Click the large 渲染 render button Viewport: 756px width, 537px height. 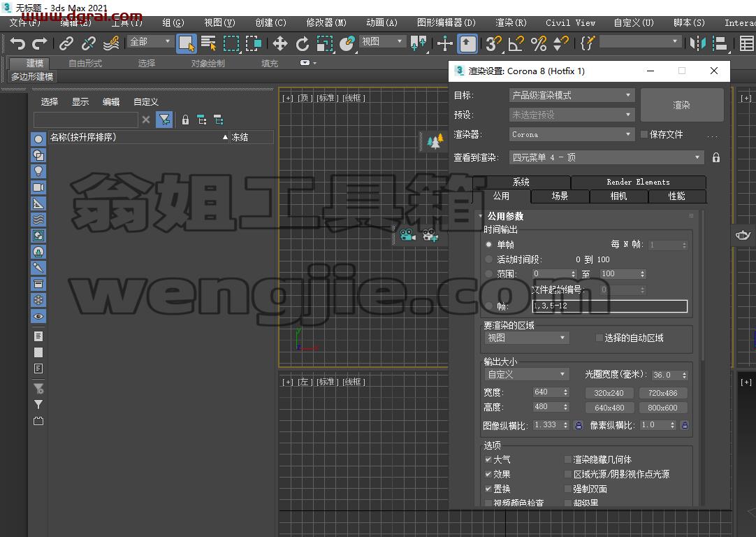pos(682,105)
